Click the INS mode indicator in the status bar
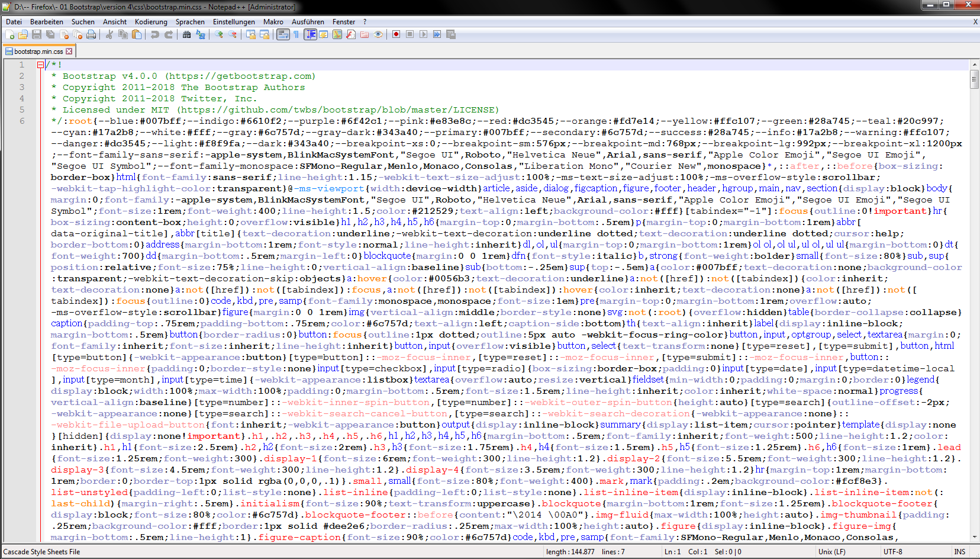Viewport: 980px width, 559px height. click(x=959, y=552)
